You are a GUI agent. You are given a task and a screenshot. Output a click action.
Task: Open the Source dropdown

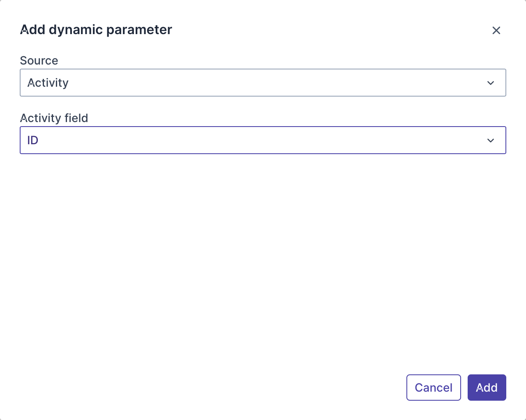263,83
